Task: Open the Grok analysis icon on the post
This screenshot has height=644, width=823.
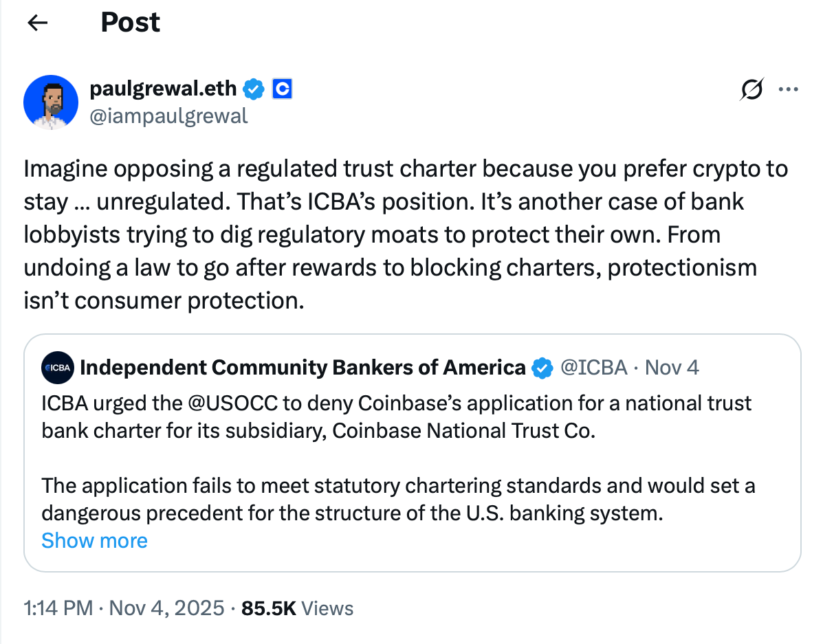Action: (x=751, y=89)
